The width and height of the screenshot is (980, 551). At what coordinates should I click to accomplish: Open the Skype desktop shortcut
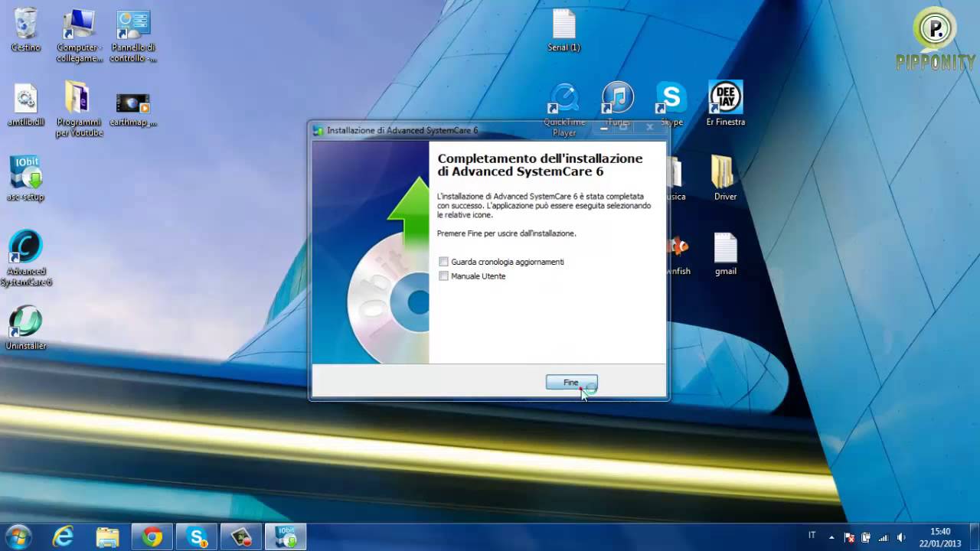[x=671, y=103]
